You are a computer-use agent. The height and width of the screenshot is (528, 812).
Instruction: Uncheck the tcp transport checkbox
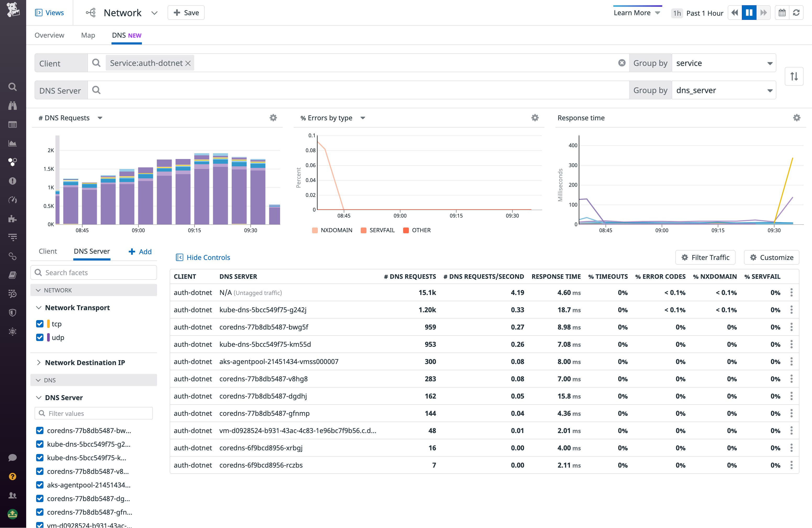(40, 323)
